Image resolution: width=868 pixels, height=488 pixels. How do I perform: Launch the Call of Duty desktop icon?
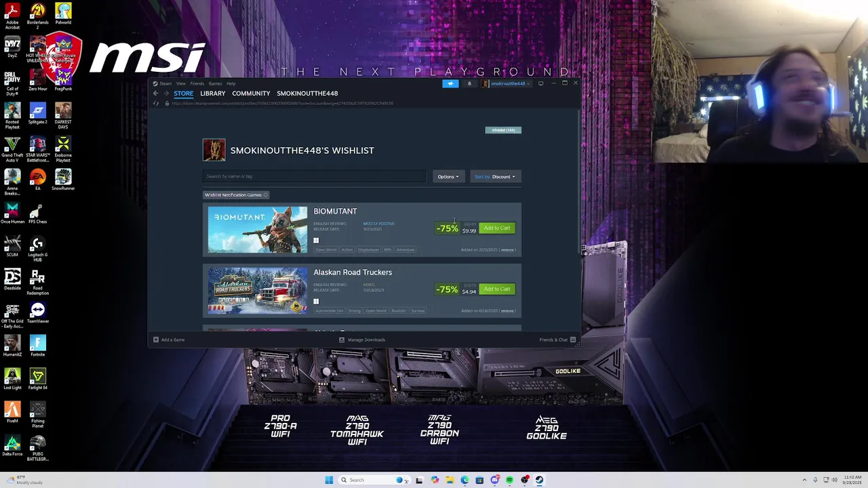(12, 83)
